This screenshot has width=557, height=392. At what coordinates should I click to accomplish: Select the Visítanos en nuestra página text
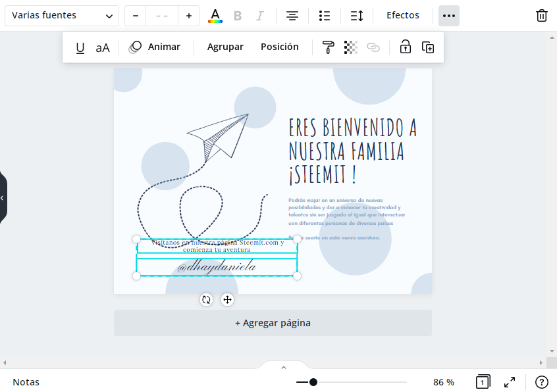[217, 246]
